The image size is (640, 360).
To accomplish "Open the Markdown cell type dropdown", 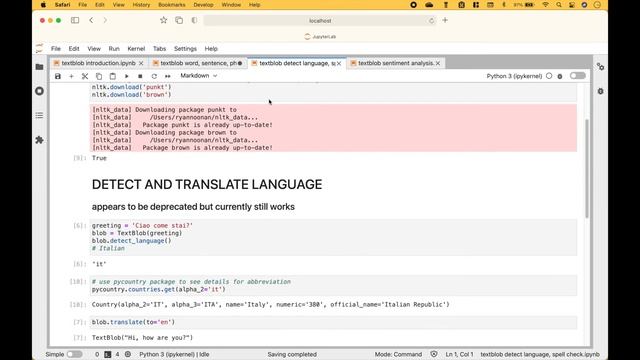I will click(199, 76).
